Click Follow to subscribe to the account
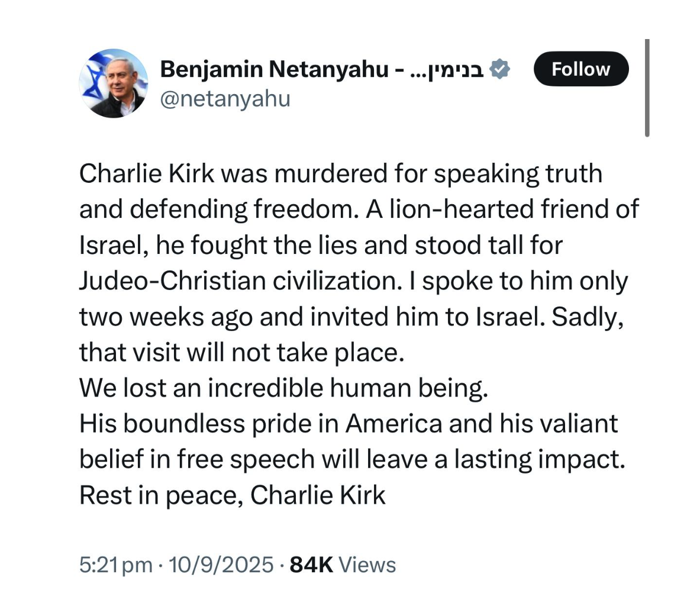Viewport: 700px width, 596px height. pyautogui.click(x=580, y=69)
